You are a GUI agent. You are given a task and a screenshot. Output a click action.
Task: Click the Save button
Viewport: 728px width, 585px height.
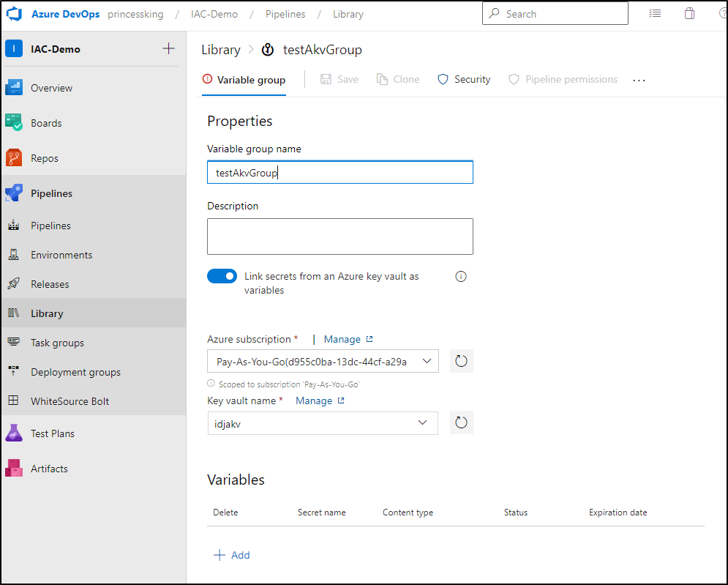[339, 80]
